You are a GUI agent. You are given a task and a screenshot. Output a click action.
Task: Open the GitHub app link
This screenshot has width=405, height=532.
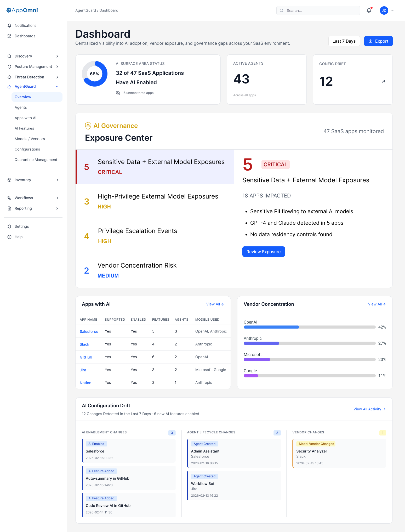86,357
